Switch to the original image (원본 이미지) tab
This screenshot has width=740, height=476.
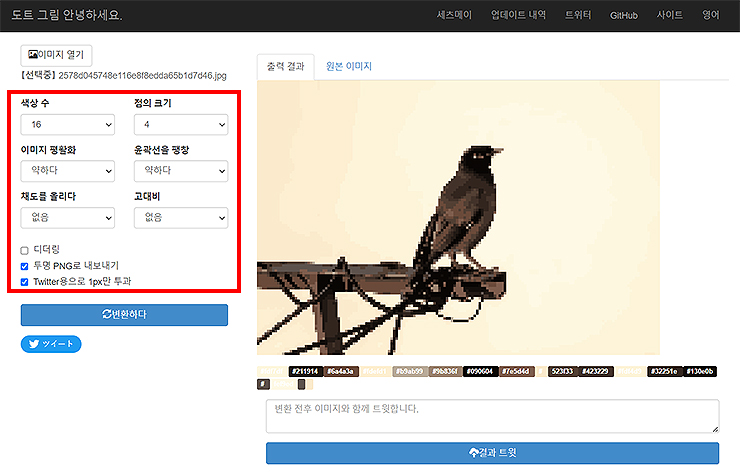(349, 67)
